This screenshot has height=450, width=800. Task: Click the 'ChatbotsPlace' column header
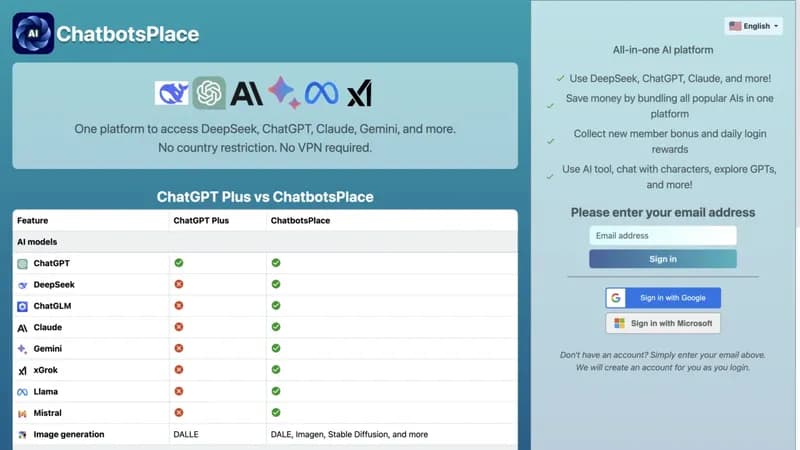tap(300, 220)
